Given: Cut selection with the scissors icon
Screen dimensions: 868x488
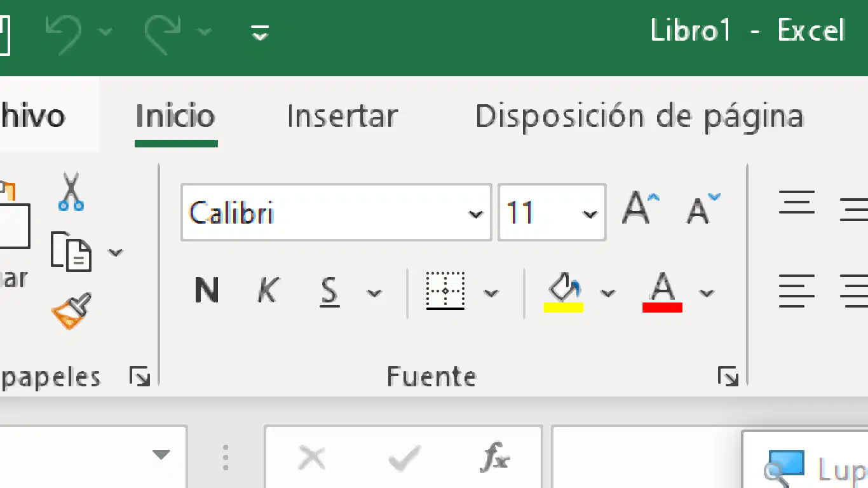Looking at the screenshot, I should coord(71,191).
